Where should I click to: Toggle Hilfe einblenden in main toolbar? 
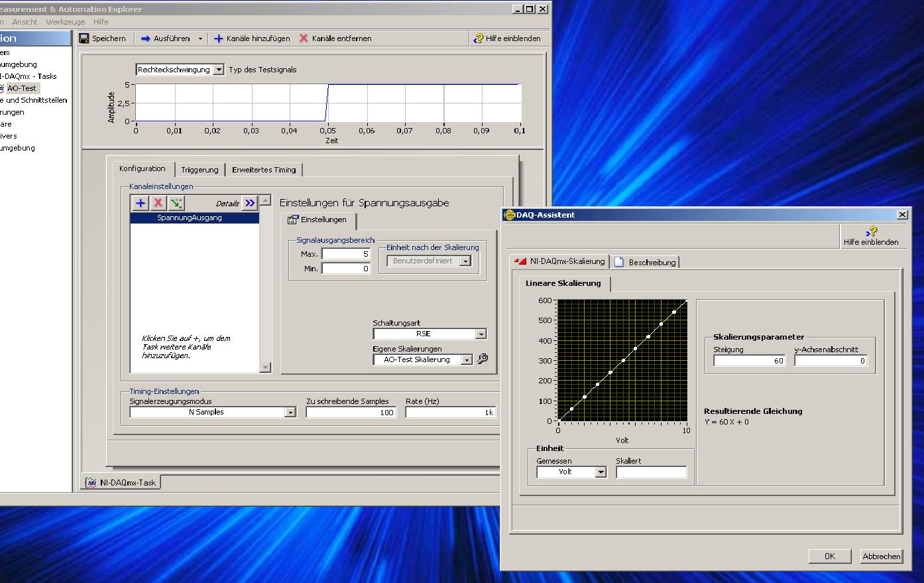click(507, 38)
